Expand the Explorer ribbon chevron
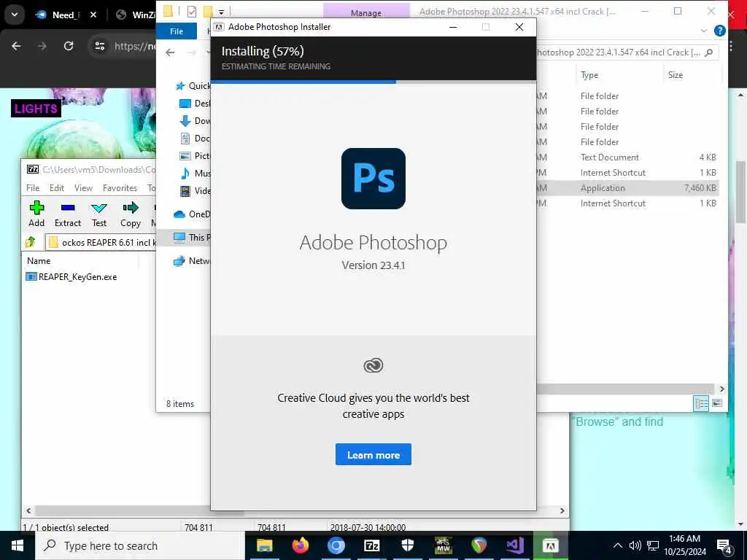The image size is (747, 560). (x=704, y=31)
